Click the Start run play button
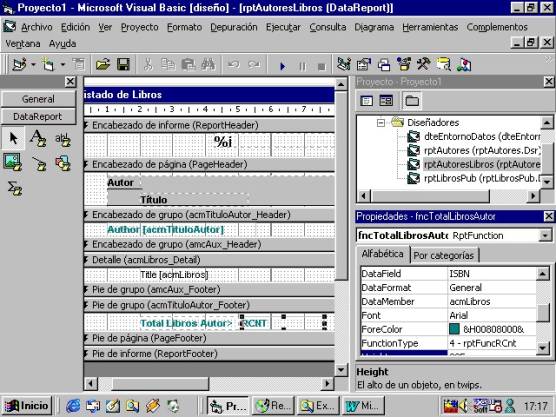This screenshot has height=417, width=556. click(x=282, y=66)
